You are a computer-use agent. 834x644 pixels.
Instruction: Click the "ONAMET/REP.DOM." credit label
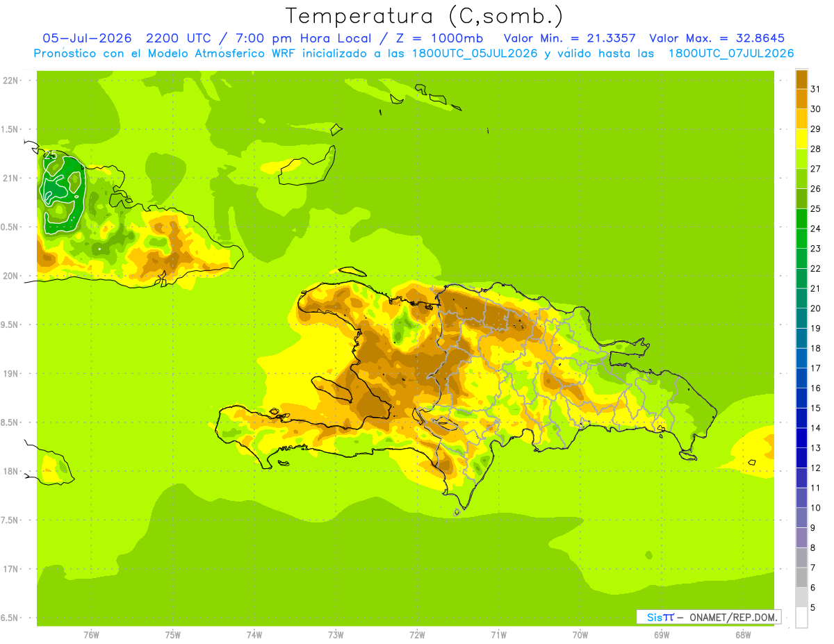coord(735,617)
